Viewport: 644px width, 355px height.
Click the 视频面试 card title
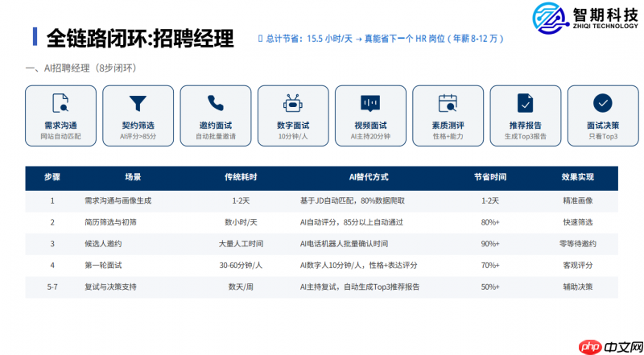click(x=370, y=126)
